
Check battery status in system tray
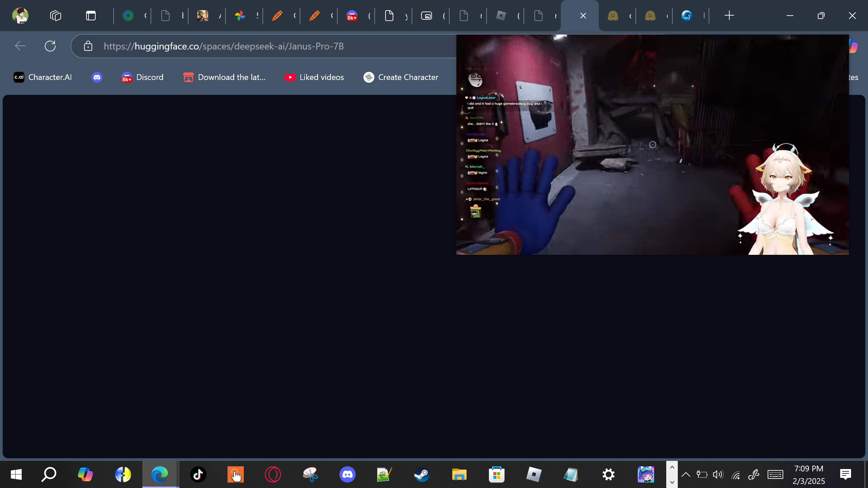[702, 474]
